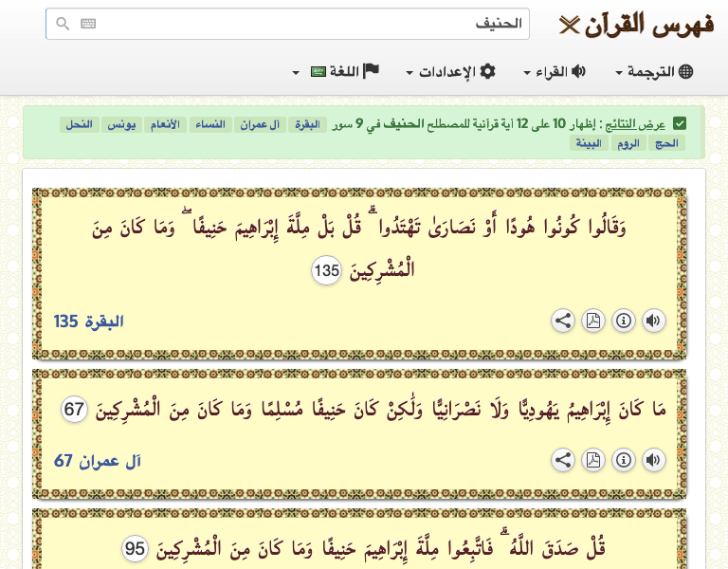The image size is (728, 569).
Task: Open the اللغة language menu
Action: click(337, 72)
